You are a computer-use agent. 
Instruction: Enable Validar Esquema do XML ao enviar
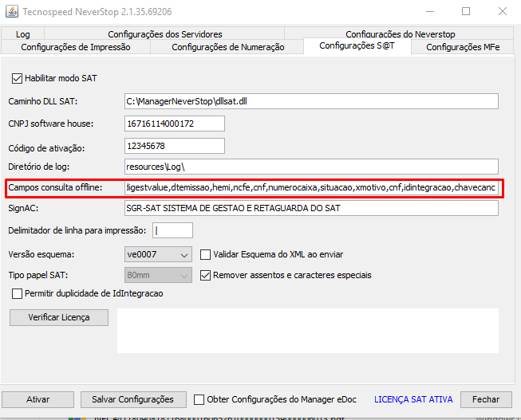(205, 255)
